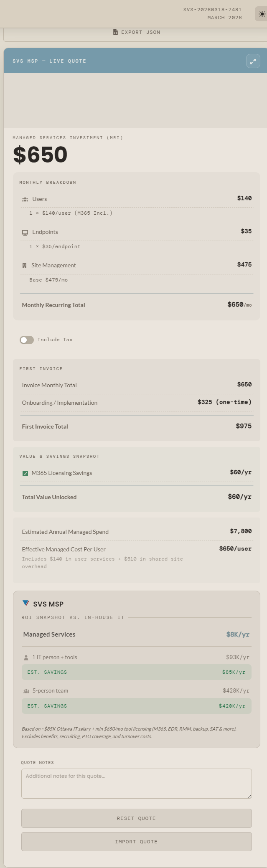
Task: Click the Export JSON file icon
Action: (115, 32)
